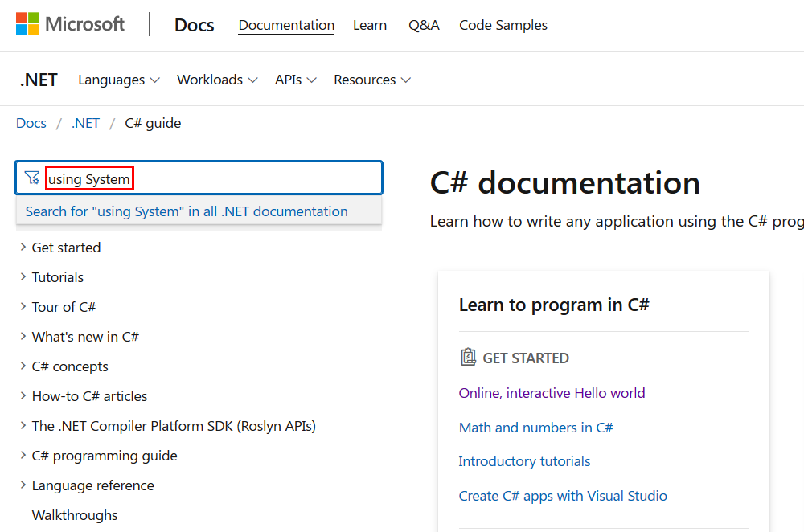Select the Learn tab
This screenshot has height=532, width=804.
click(370, 25)
